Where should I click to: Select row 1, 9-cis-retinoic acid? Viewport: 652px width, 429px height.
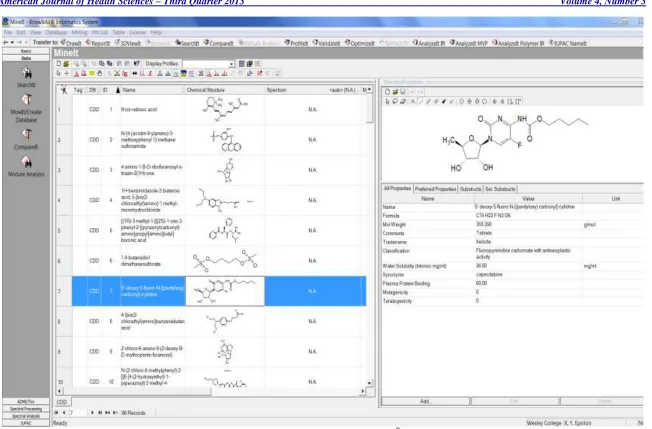point(212,109)
